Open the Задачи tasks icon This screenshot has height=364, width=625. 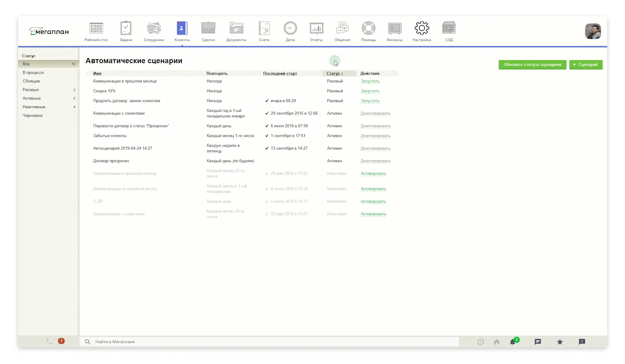point(126,29)
